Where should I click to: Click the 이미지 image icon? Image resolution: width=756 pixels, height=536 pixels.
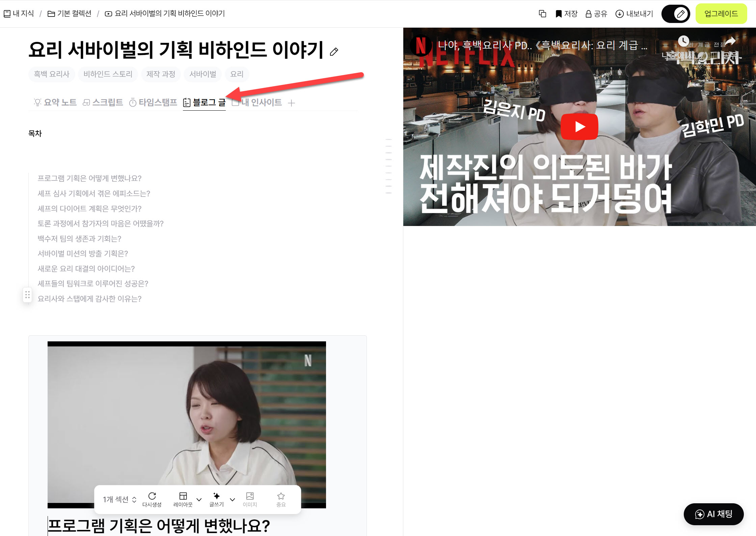tap(250, 496)
